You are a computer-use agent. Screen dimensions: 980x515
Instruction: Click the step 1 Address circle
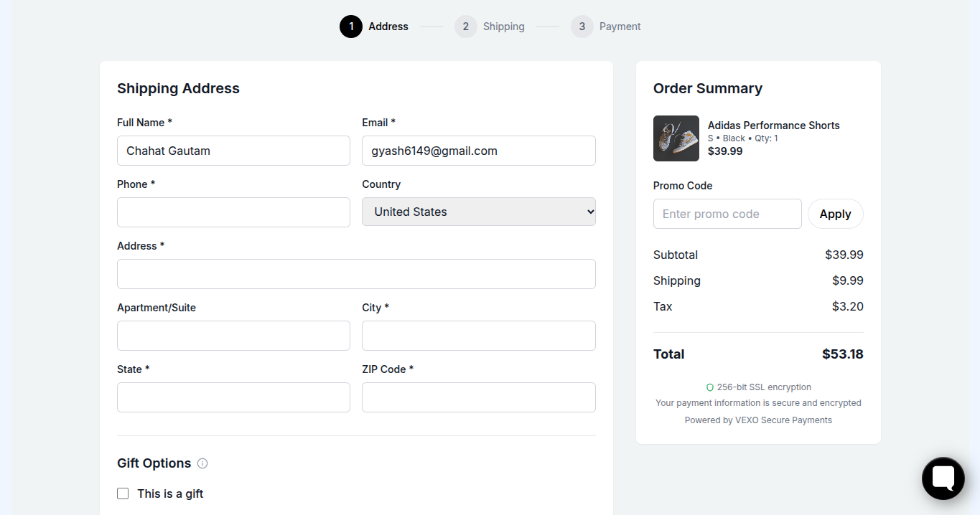click(x=351, y=27)
